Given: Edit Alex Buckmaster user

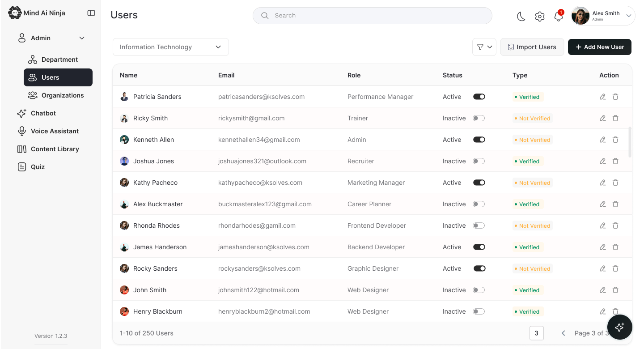Looking at the screenshot, I should pos(603,204).
